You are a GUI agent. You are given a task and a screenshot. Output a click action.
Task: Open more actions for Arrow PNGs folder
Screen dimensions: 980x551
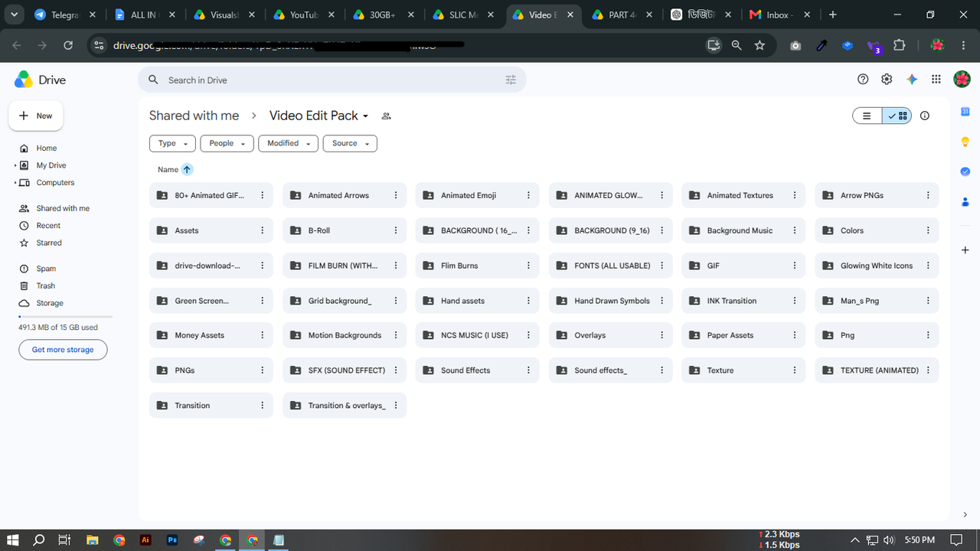click(x=928, y=195)
